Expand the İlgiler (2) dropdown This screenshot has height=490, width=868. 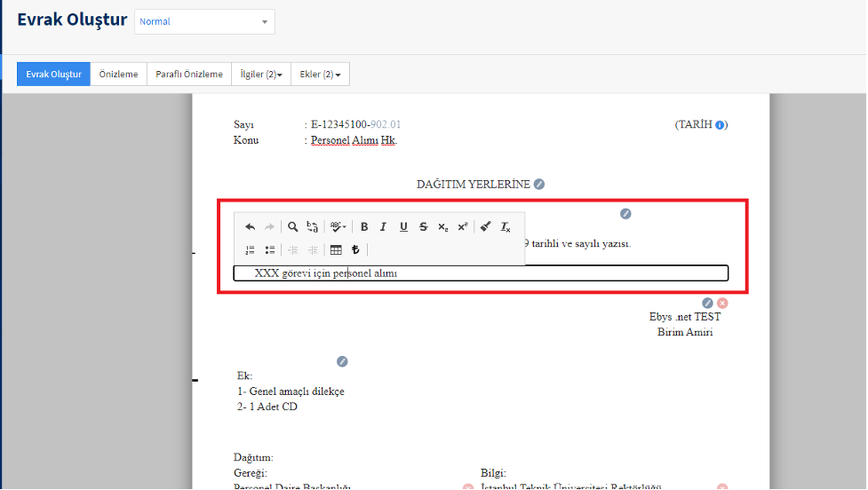261,74
